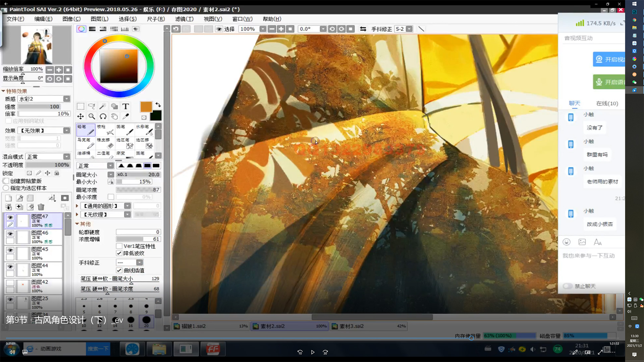644x362 pixels.
Task: Open the 混合模式 blend mode dropdown
Action: tap(48, 157)
